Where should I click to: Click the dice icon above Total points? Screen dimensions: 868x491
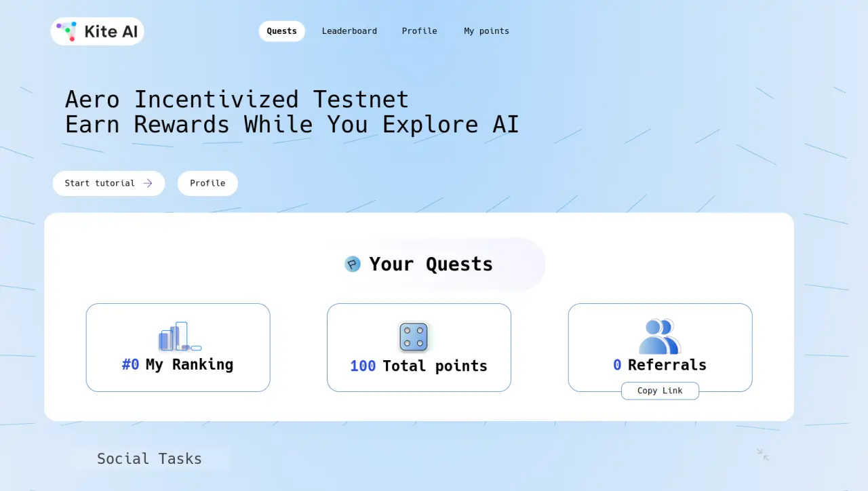click(414, 336)
